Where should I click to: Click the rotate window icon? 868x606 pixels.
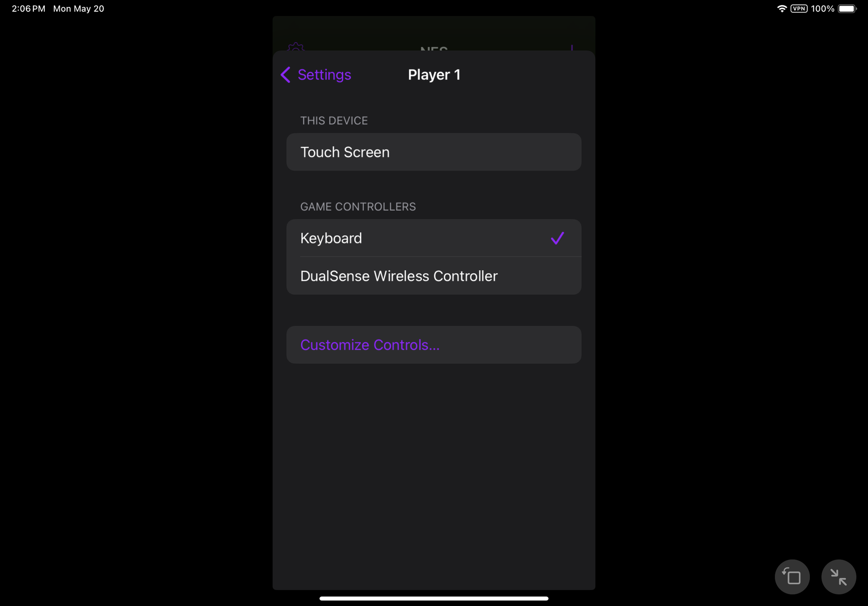tap(792, 577)
